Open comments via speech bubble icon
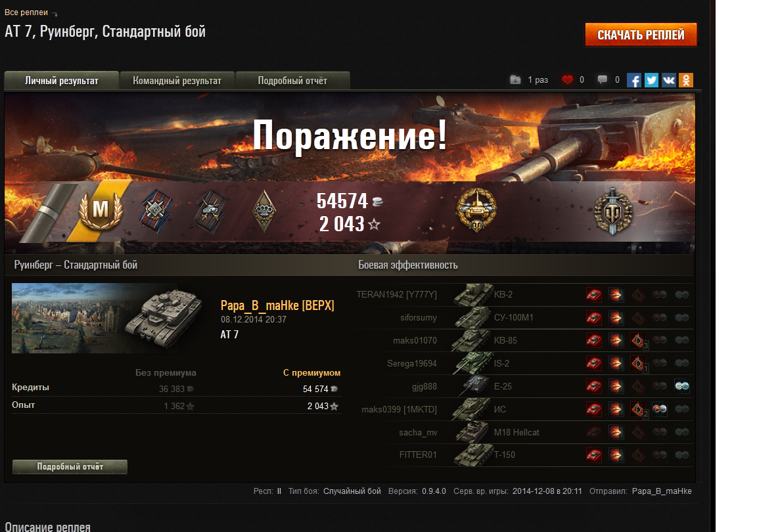Image resolution: width=757 pixels, height=532 pixels. pos(602,79)
